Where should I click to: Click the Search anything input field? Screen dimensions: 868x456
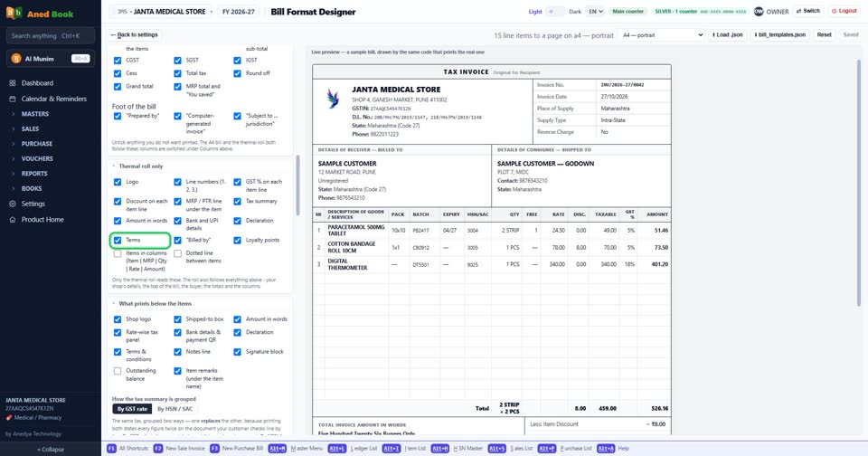coord(51,36)
